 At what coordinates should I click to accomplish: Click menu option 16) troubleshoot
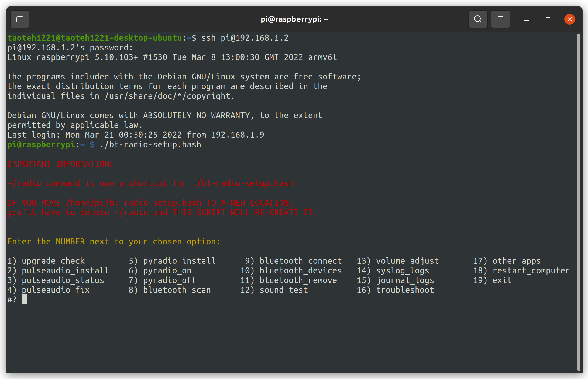pyautogui.click(x=395, y=290)
